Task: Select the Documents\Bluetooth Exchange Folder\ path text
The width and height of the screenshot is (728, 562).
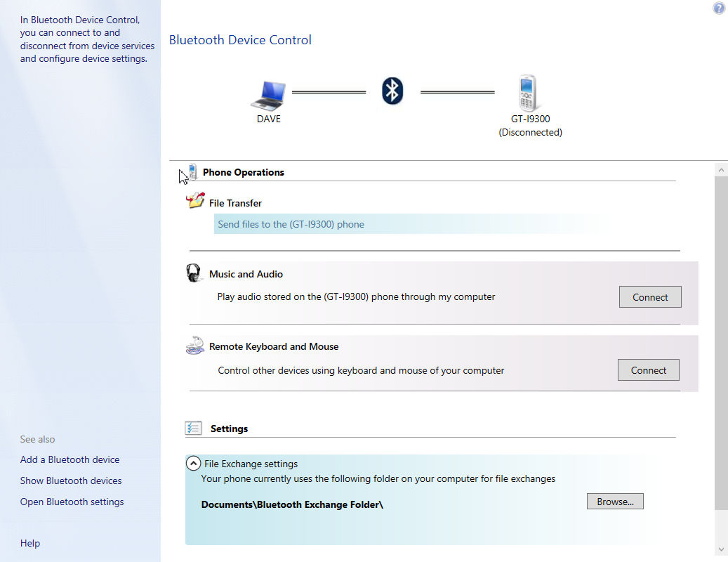Action: (292, 504)
